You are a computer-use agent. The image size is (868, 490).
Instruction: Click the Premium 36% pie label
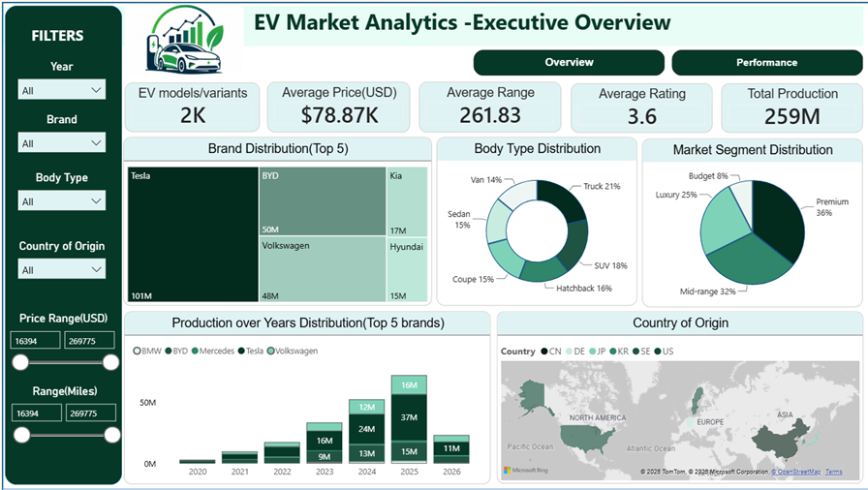pyautogui.click(x=831, y=207)
